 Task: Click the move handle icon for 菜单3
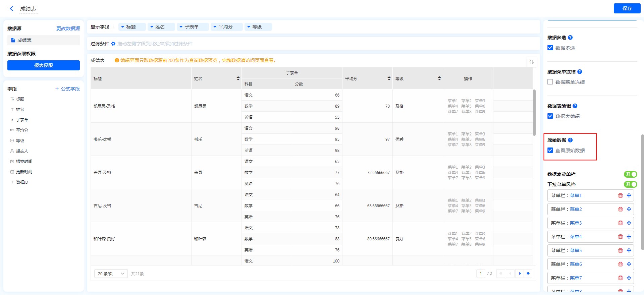629,223
